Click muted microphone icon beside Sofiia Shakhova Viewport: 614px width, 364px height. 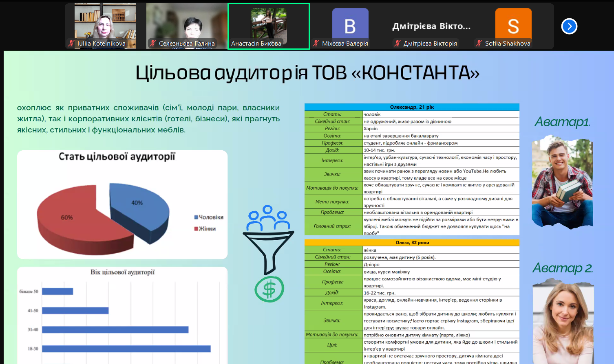pyautogui.click(x=479, y=43)
